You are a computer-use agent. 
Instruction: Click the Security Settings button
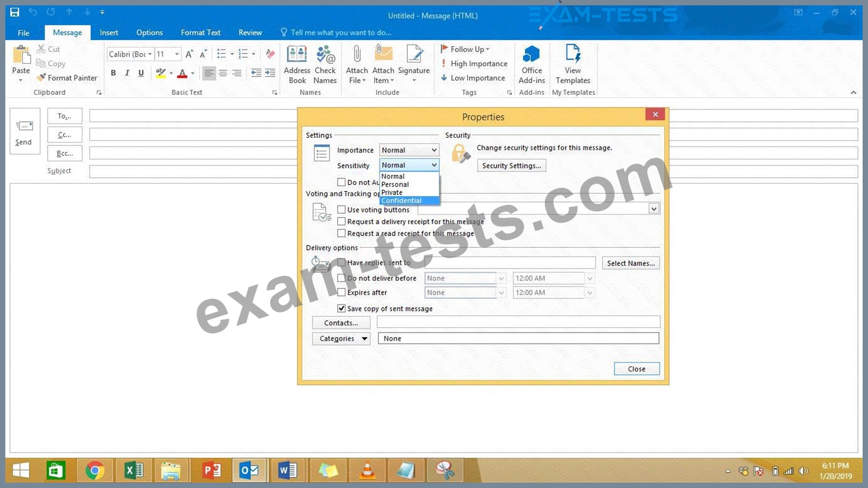pos(511,165)
